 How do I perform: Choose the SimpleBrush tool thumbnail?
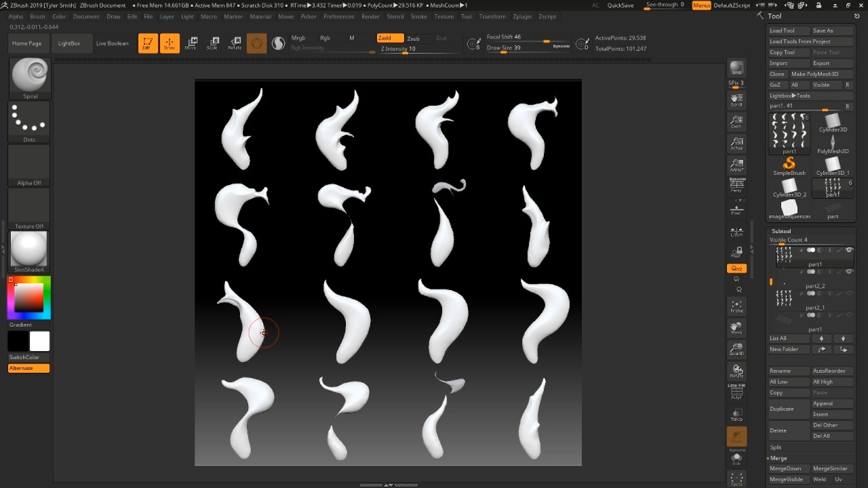[x=789, y=165]
